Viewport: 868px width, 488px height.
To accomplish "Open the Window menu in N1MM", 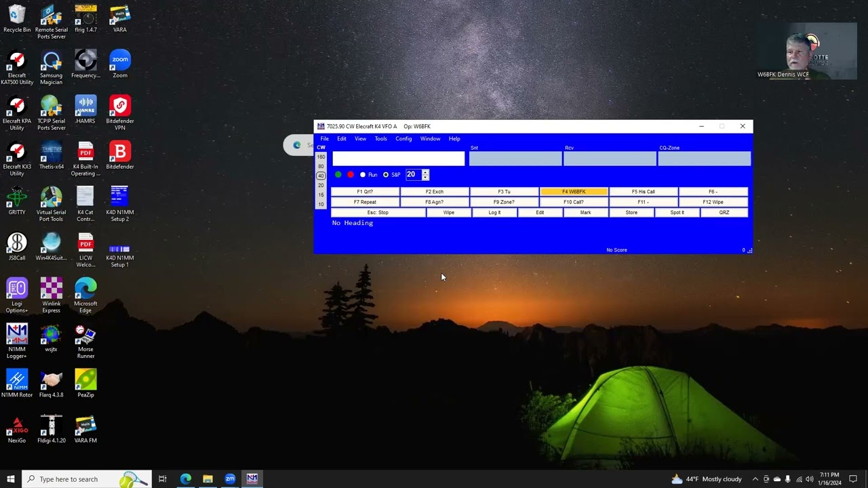I will pyautogui.click(x=430, y=139).
